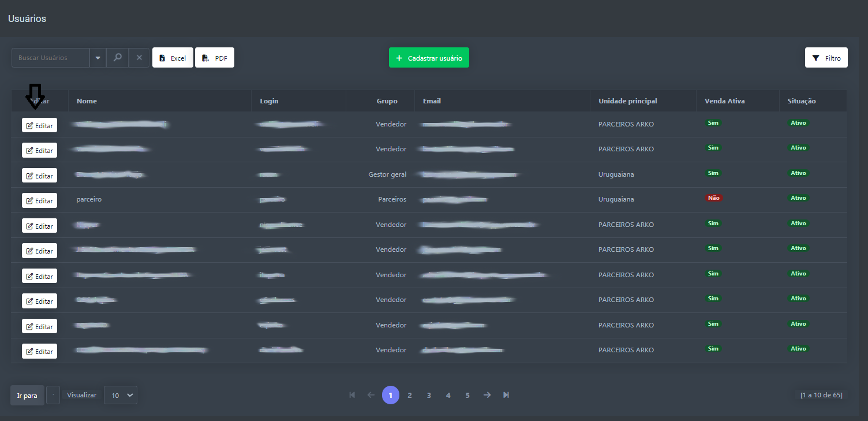Go to the next page arrow
Viewport: 868px width, 421px height.
[x=487, y=395]
